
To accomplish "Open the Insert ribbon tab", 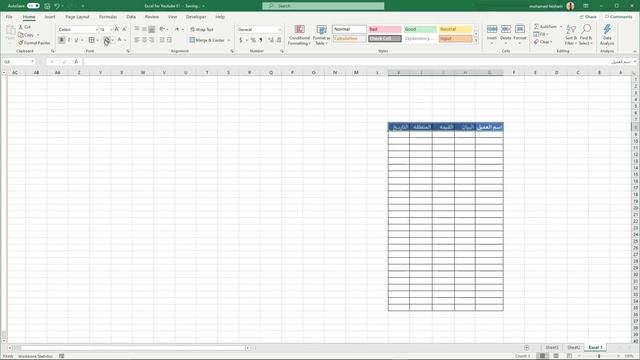I will pyautogui.click(x=50, y=17).
